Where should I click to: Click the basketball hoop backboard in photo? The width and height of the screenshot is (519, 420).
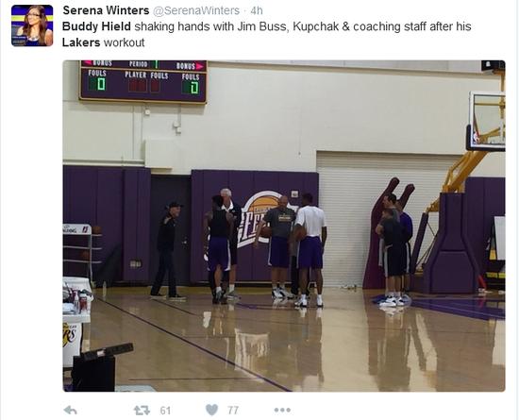pyautogui.click(x=486, y=121)
